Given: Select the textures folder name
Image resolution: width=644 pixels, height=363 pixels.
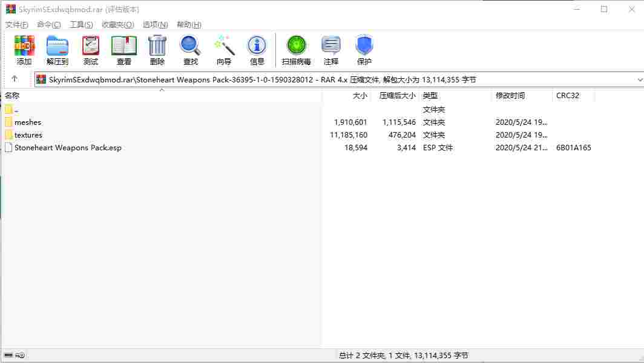Looking at the screenshot, I should [28, 135].
